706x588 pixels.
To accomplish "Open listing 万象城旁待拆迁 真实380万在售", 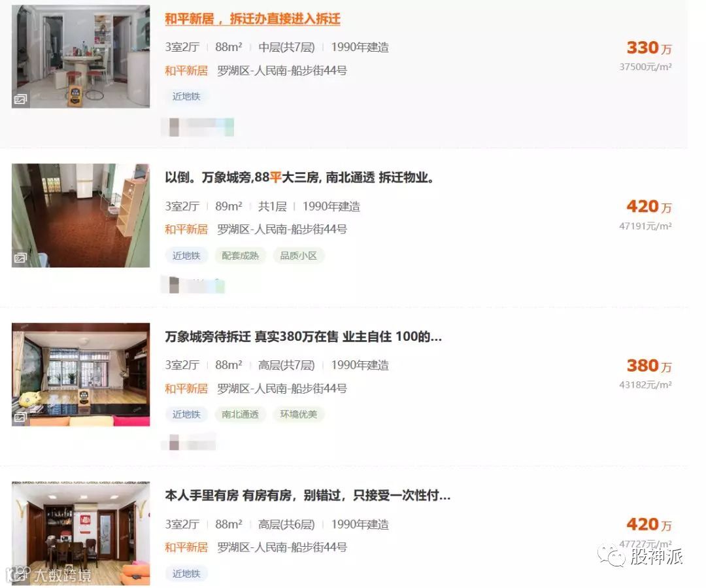I will [303, 337].
